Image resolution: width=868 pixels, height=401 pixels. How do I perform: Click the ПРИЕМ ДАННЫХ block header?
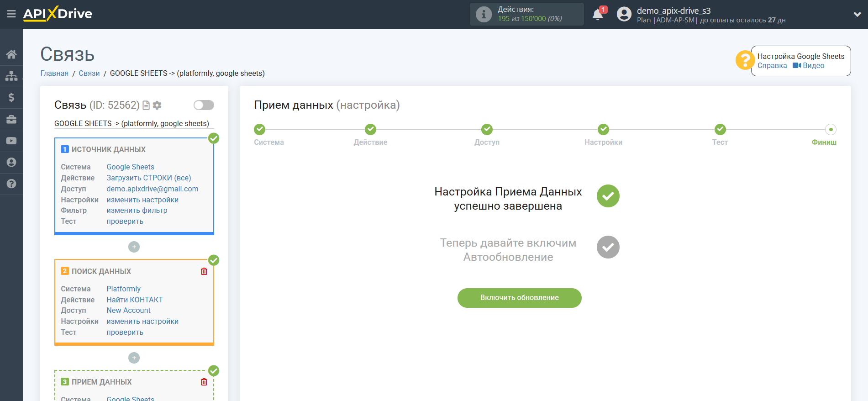102,382
